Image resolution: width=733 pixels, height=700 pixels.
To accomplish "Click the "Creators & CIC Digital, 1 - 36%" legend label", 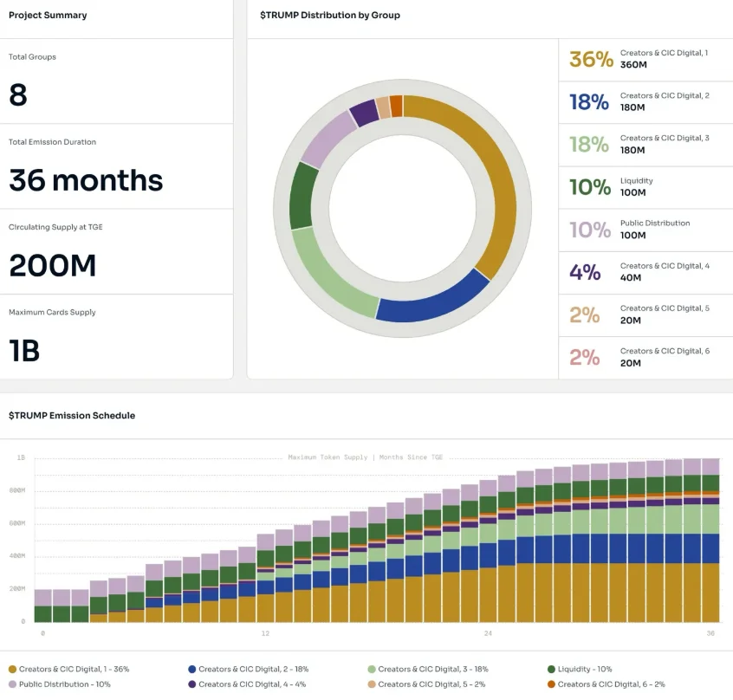I will pyautogui.click(x=74, y=669).
